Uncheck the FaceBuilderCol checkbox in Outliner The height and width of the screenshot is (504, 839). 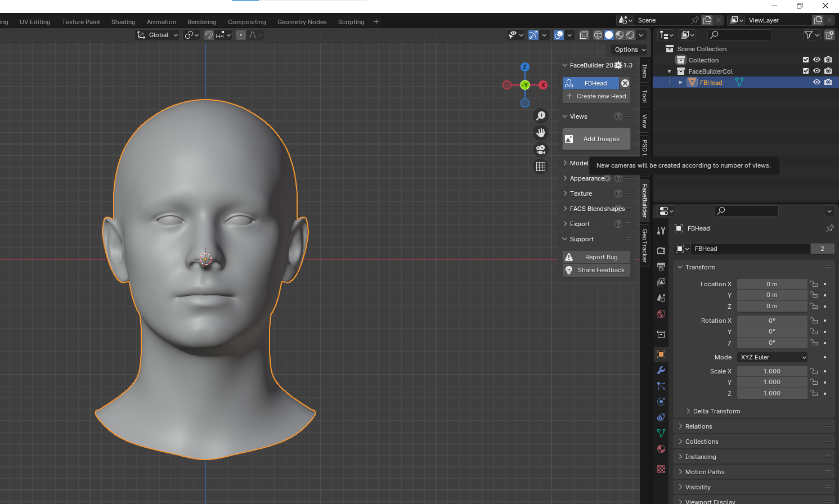point(806,71)
